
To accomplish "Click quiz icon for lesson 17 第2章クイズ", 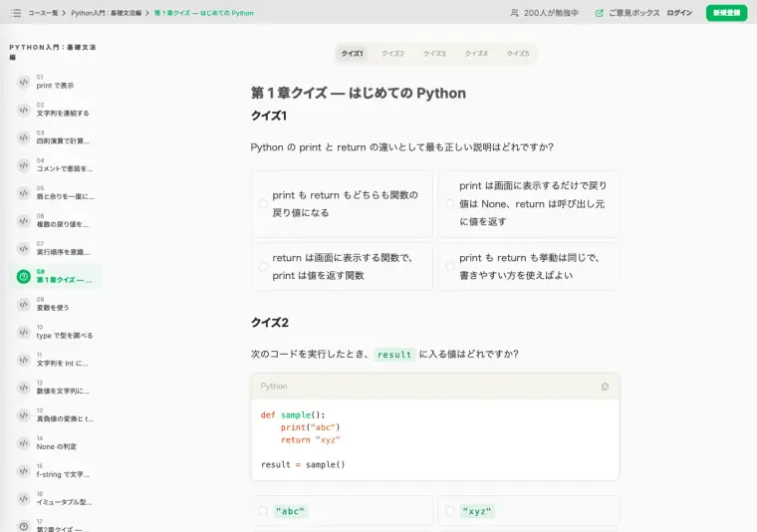I will point(23,526).
